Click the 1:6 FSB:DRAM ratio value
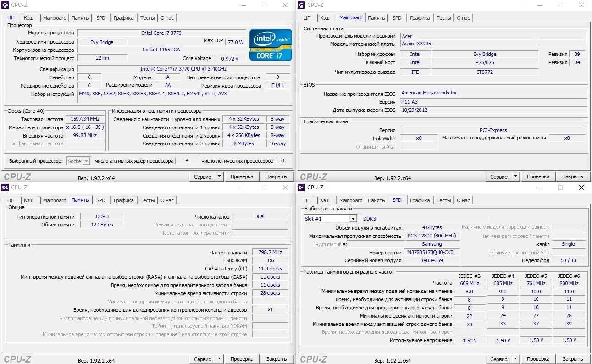 [270, 260]
